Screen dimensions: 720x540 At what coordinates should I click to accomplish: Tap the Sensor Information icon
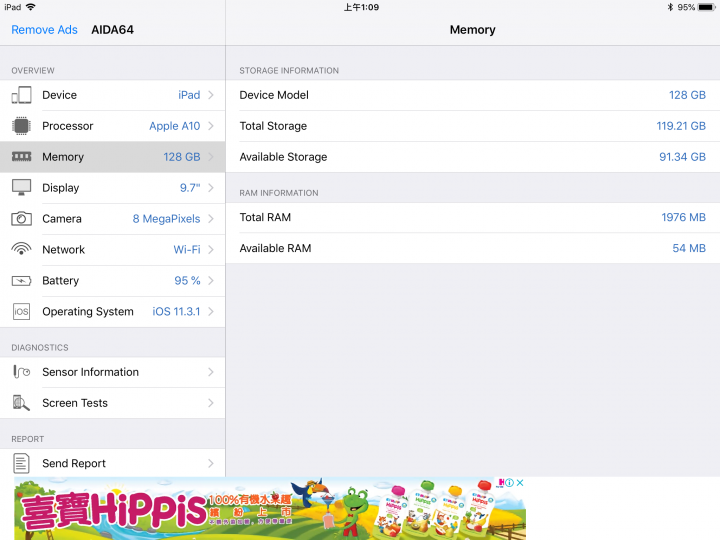[21, 371]
